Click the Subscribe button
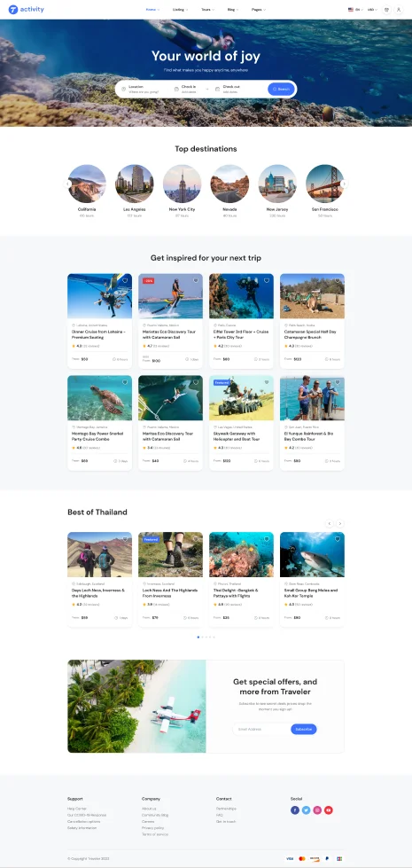 click(x=304, y=729)
